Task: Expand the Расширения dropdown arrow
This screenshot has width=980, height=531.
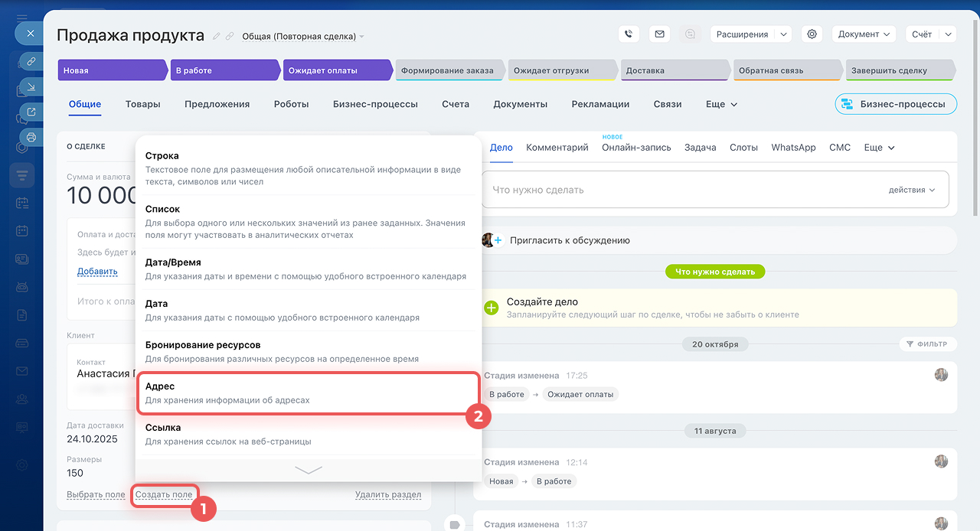Action: [782, 34]
